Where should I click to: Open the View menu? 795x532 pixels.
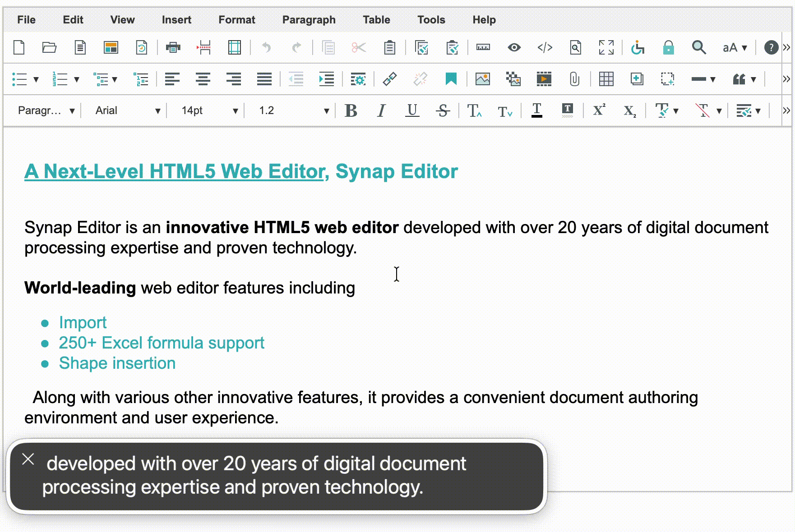tap(122, 20)
